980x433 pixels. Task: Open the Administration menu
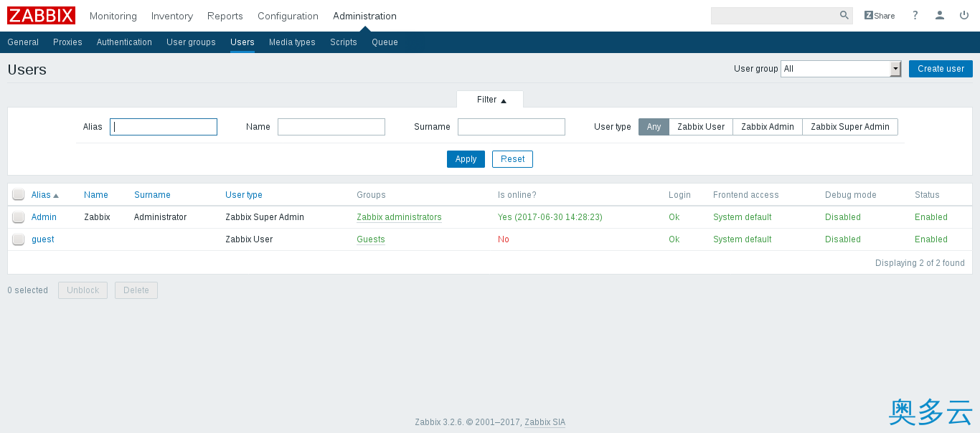pos(364,16)
